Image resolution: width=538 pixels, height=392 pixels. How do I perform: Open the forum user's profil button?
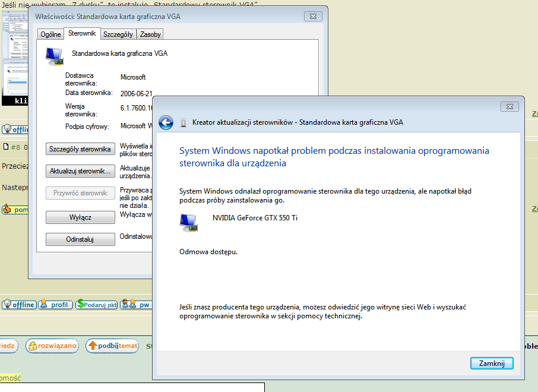click(x=55, y=305)
